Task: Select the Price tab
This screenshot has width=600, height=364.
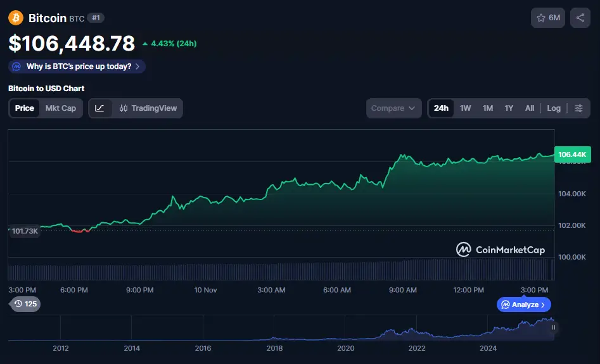Action: (25, 108)
